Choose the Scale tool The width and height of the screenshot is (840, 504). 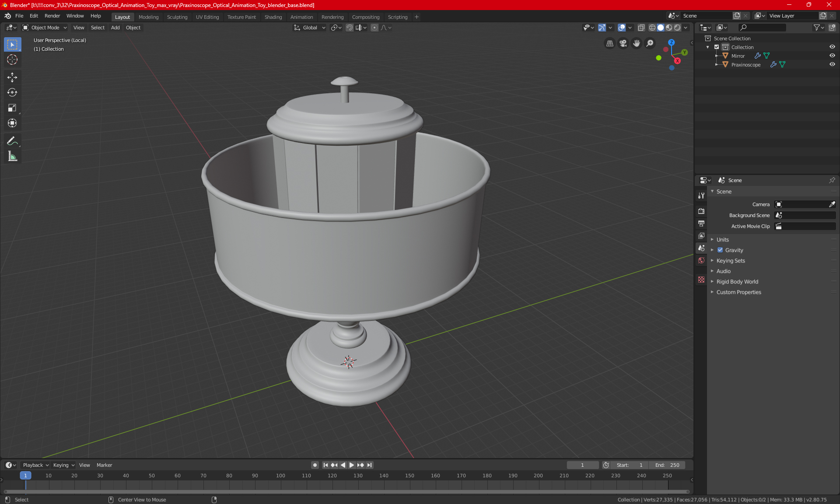click(x=12, y=108)
